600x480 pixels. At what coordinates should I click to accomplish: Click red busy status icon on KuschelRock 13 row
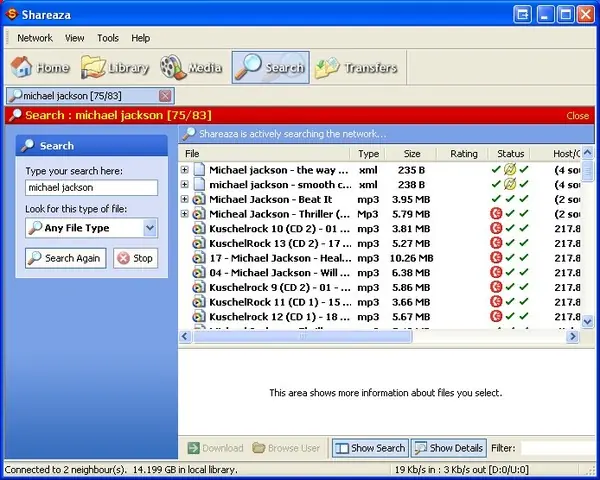[x=496, y=243]
